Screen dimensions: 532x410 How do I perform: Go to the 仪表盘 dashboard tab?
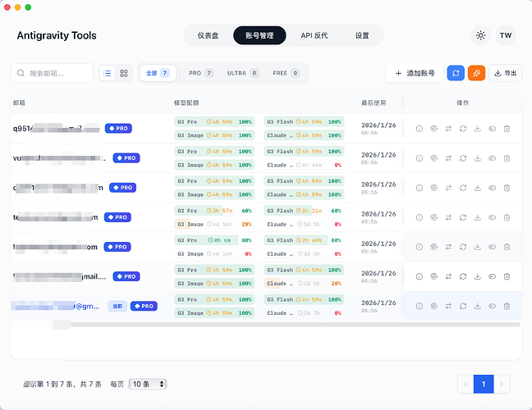[x=208, y=35]
